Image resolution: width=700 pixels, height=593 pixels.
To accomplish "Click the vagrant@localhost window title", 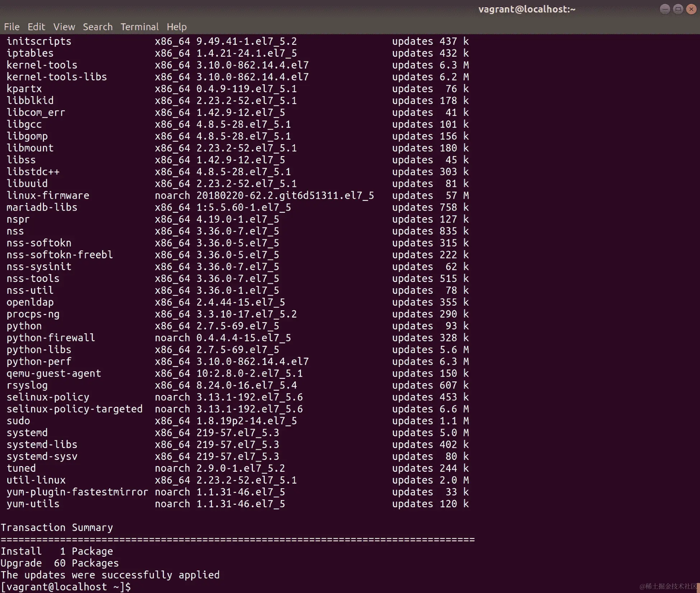I will coord(527,9).
